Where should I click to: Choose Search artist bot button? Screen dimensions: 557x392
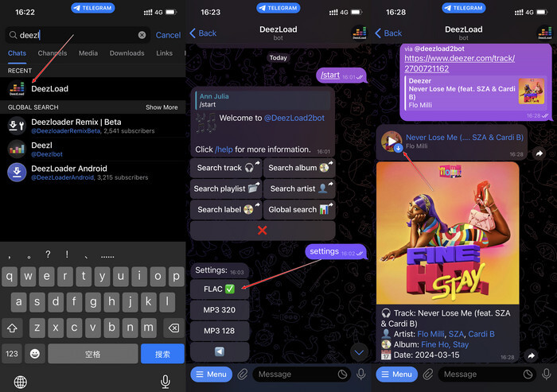tap(299, 188)
